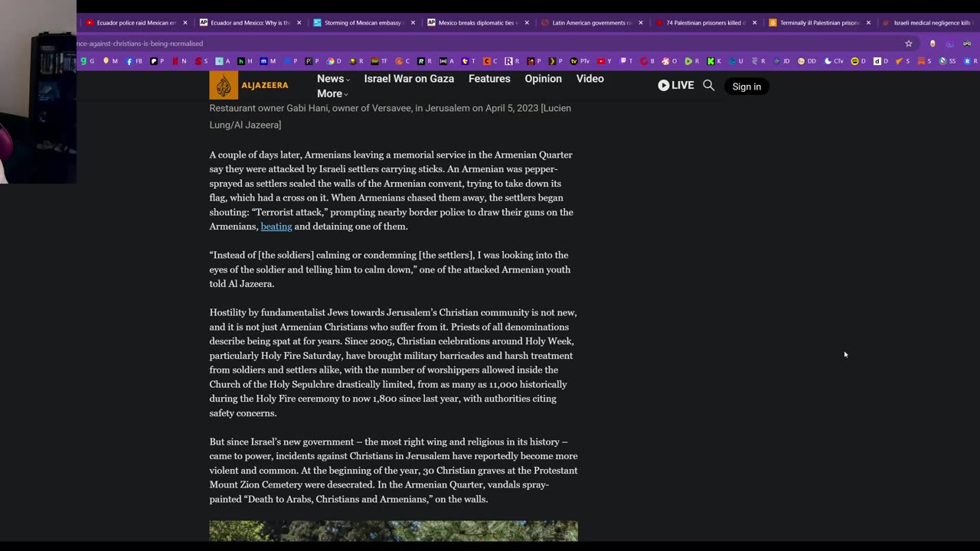Open the Netflix N bookmark

179,61
